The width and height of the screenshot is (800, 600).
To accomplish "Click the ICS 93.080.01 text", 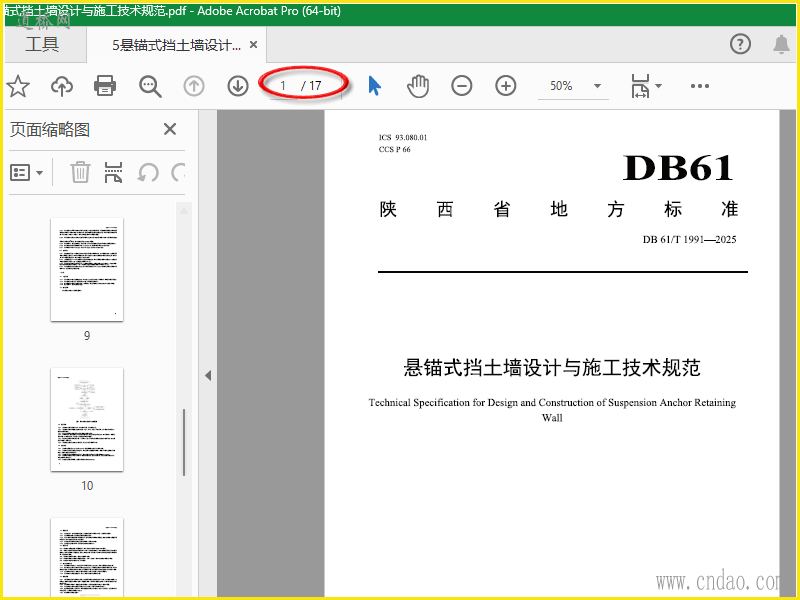I will (403, 137).
